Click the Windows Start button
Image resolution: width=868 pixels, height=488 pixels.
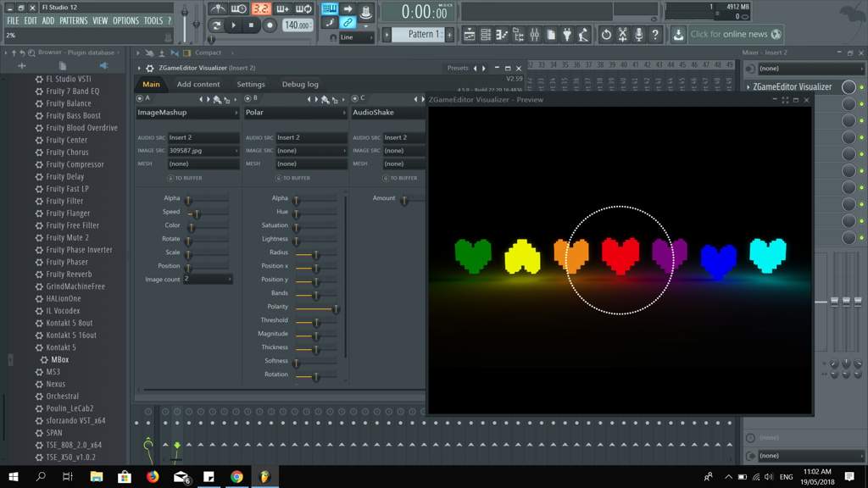pos(14,476)
